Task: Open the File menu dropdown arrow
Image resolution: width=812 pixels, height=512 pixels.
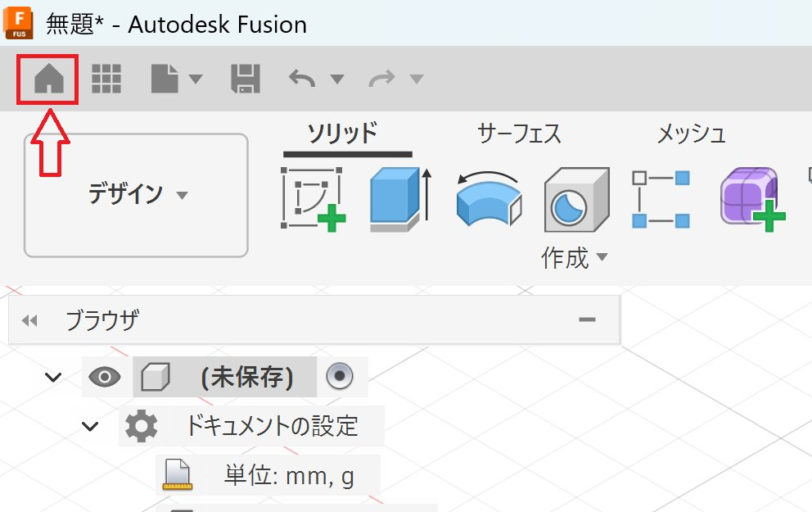Action: click(196, 79)
